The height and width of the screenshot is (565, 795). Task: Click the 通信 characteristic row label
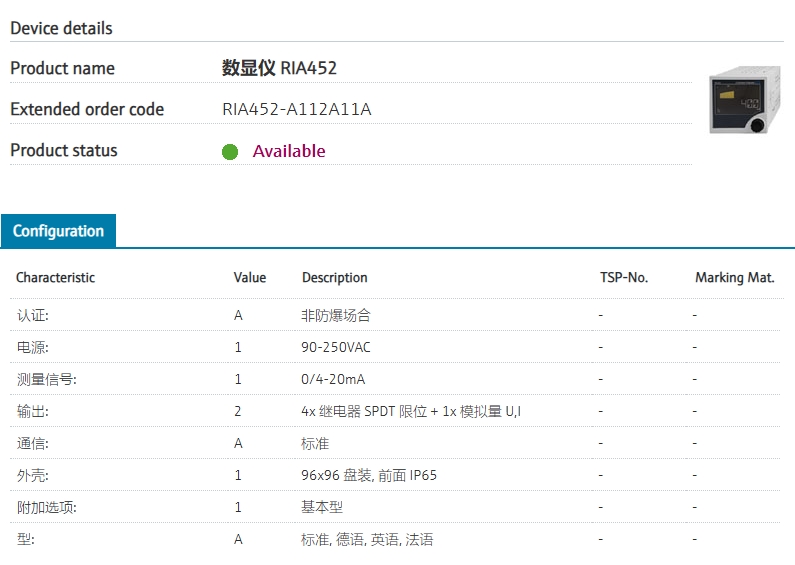tap(32, 443)
